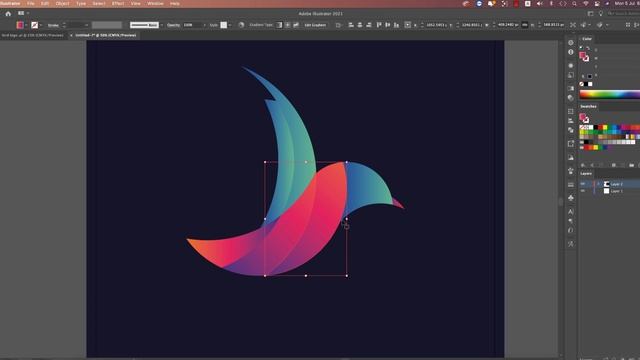This screenshot has height=360, width=640.
Task: Click the Search Adobe Help field
Action: point(623,13)
